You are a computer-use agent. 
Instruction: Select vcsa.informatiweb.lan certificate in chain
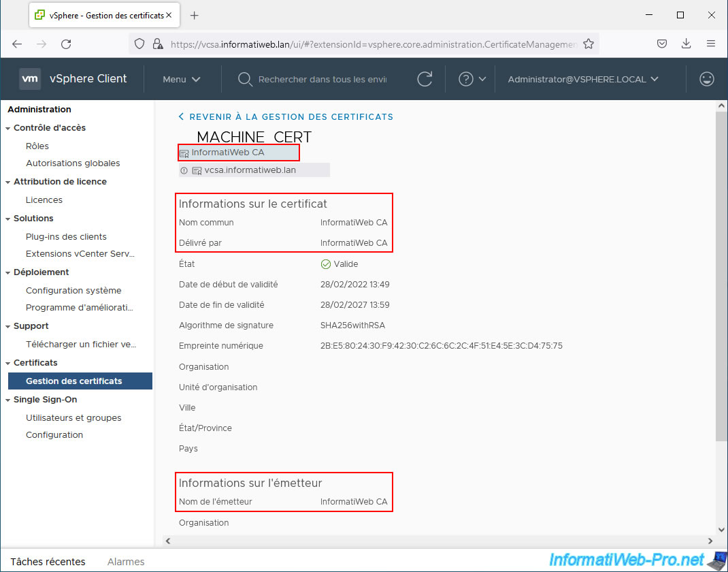click(x=250, y=170)
